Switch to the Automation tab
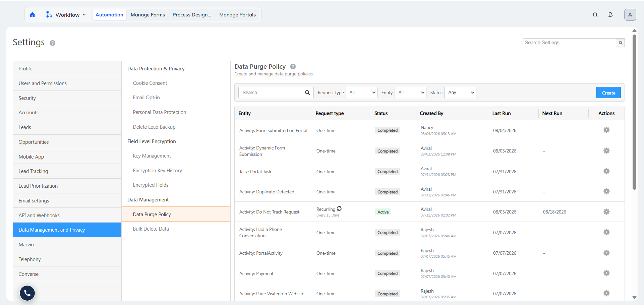 (109, 15)
